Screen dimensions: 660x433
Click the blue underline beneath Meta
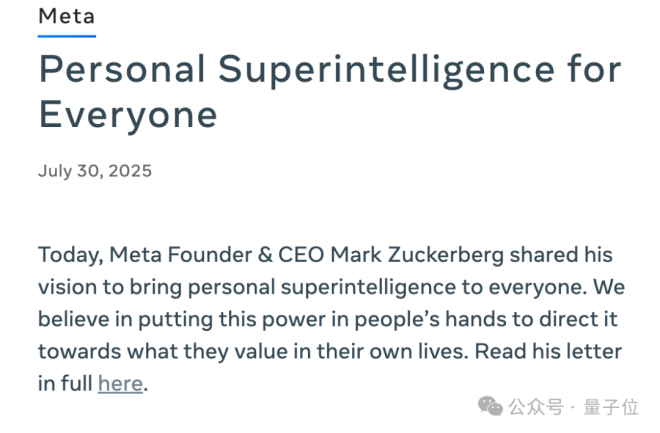(x=67, y=36)
